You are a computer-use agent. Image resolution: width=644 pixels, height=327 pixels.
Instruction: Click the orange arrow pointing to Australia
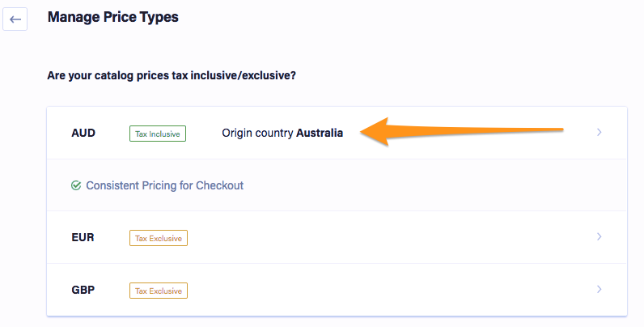tap(462, 131)
